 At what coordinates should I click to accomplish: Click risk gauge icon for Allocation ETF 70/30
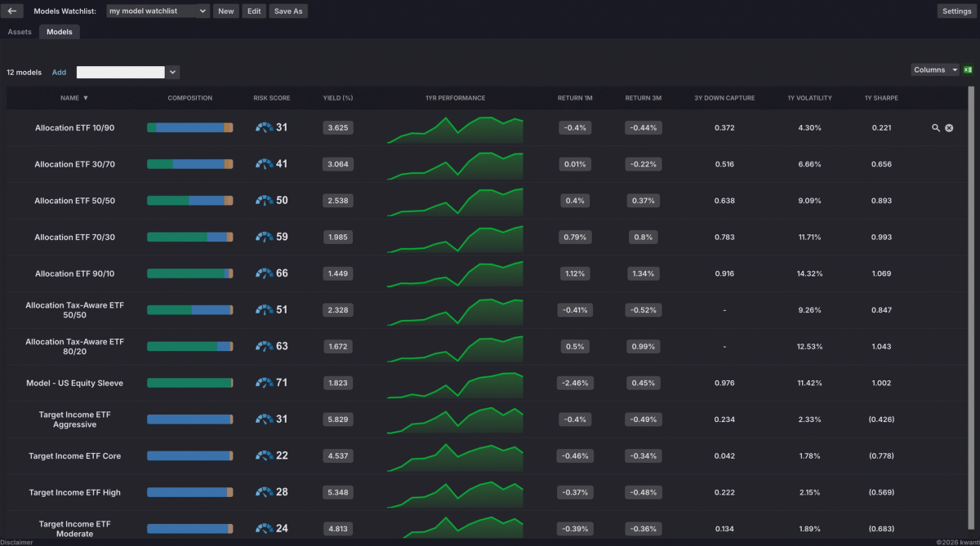[264, 237]
